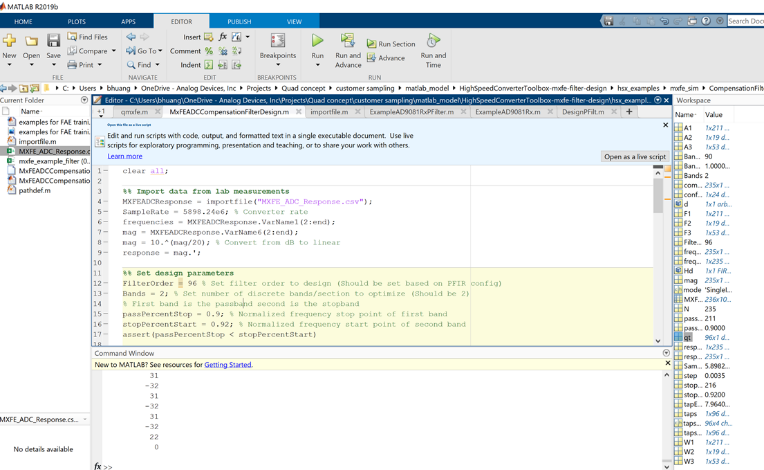764x470 pixels.
Task: Click line 12 breakpoint dash
Action: 106,283
